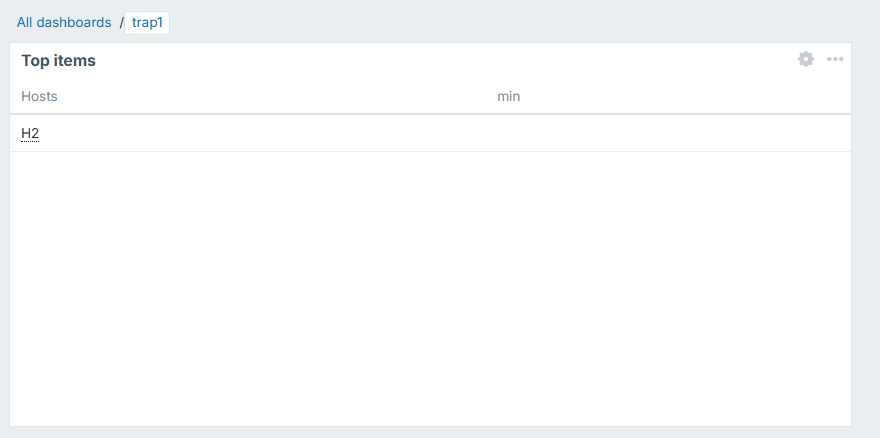Screen dimensions: 880x438
Task: Select the trap1 dashboard breadcrumb
Action: [x=147, y=22]
